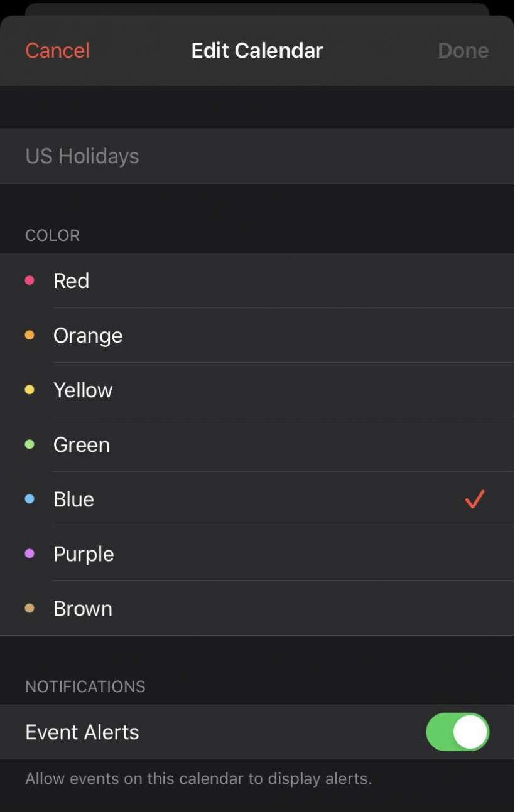The image size is (515, 812).
Task: Choose the Orange color option
Action: (x=88, y=335)
